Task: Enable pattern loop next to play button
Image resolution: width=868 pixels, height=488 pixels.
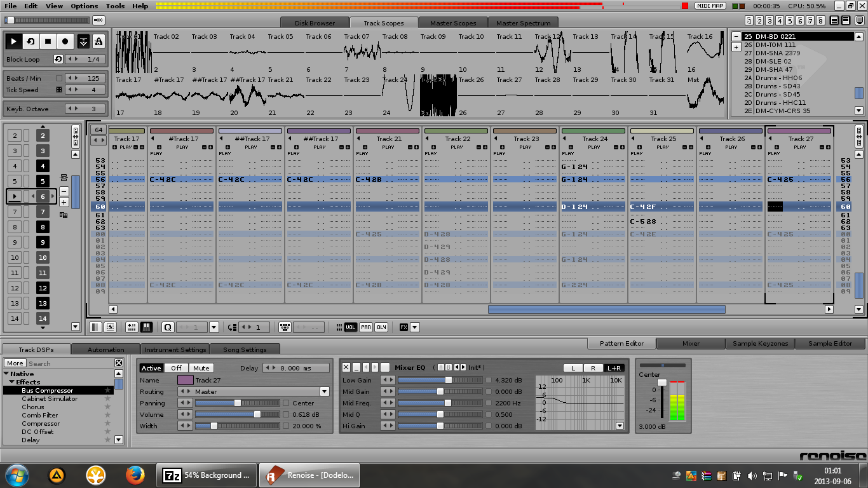Action: (31, 42)
